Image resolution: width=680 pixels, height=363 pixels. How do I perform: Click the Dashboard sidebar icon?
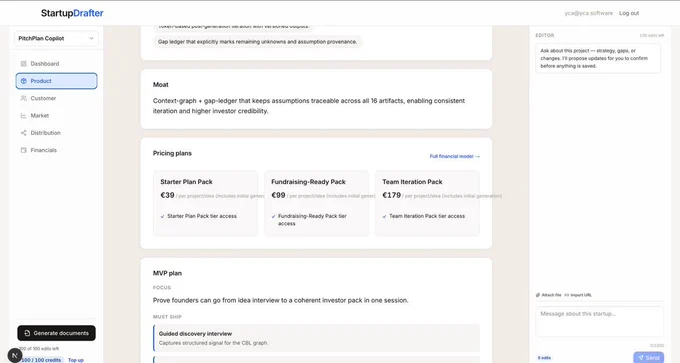(x=23, y=64)
